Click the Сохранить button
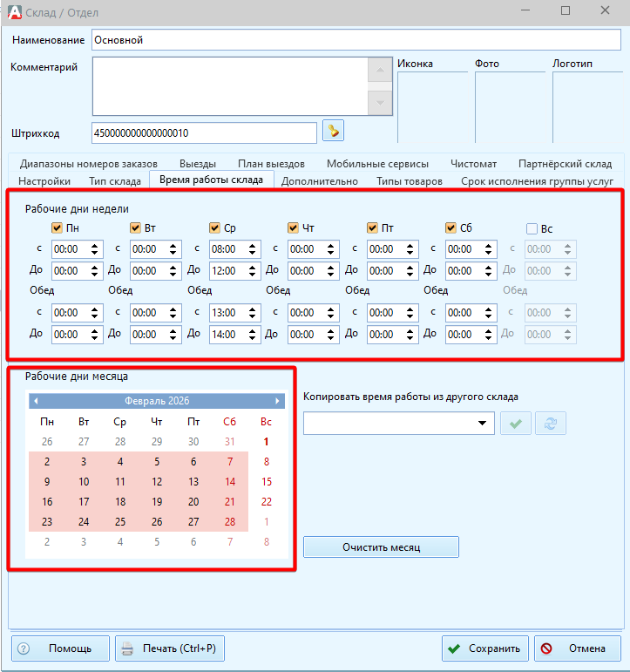This screenshot has width=630, height=672. click(x=485, y=648)
